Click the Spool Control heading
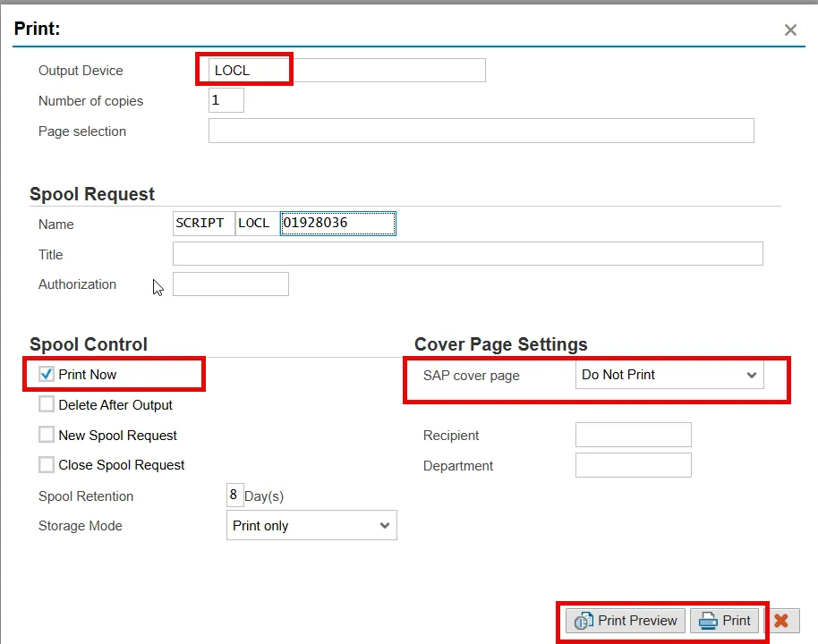This screenshot has height=644, width=818. (x=89, y=344)
